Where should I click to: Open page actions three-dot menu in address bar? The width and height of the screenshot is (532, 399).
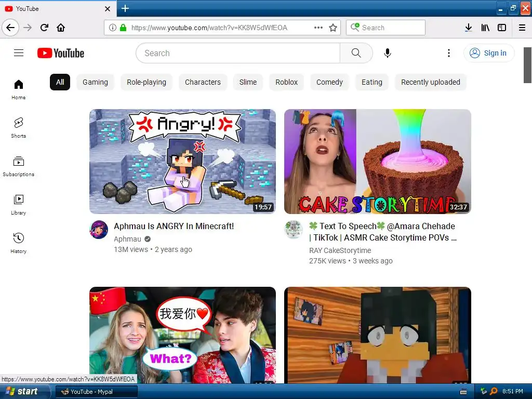[x=318, y=28]
